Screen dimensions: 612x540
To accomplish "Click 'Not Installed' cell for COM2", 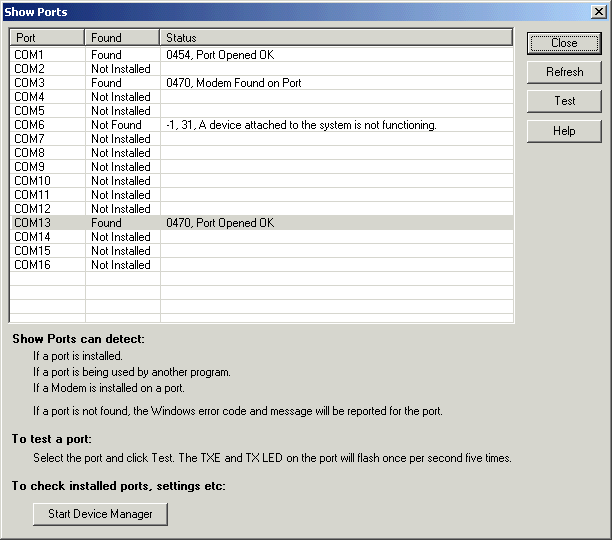I will (121, 69).
